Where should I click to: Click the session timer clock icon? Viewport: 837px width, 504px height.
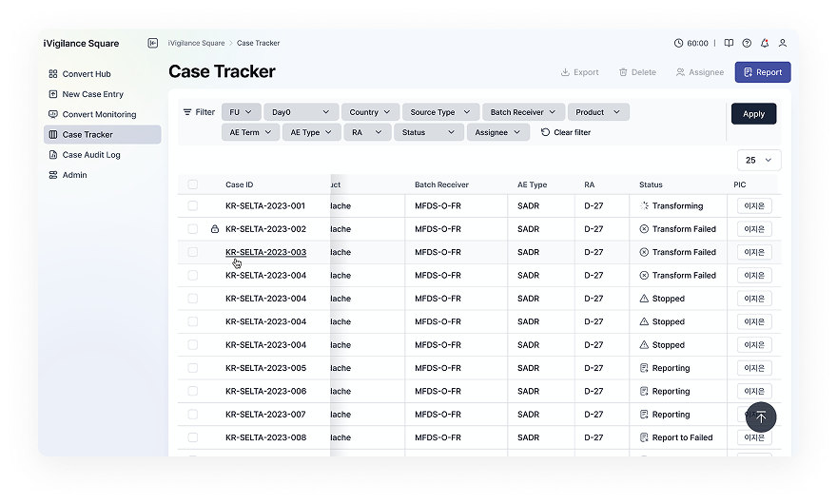pyautogui.click(x=678, y=43)
